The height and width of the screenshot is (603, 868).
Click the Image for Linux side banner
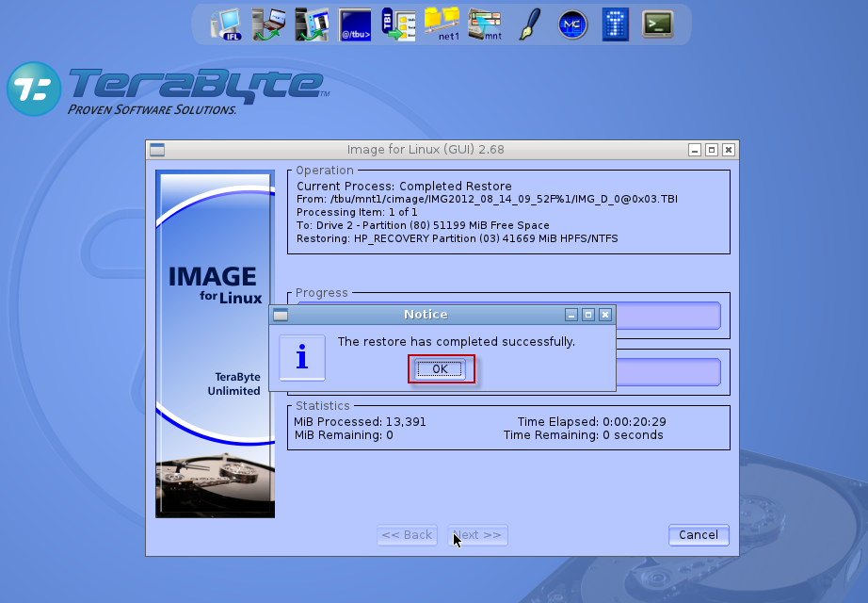point(216,344)
